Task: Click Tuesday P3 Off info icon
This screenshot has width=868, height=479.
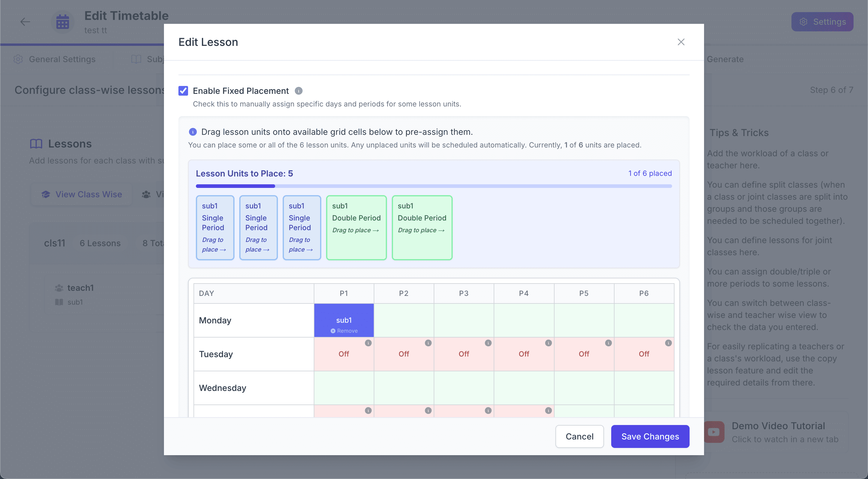Action: tap(488, 343)
